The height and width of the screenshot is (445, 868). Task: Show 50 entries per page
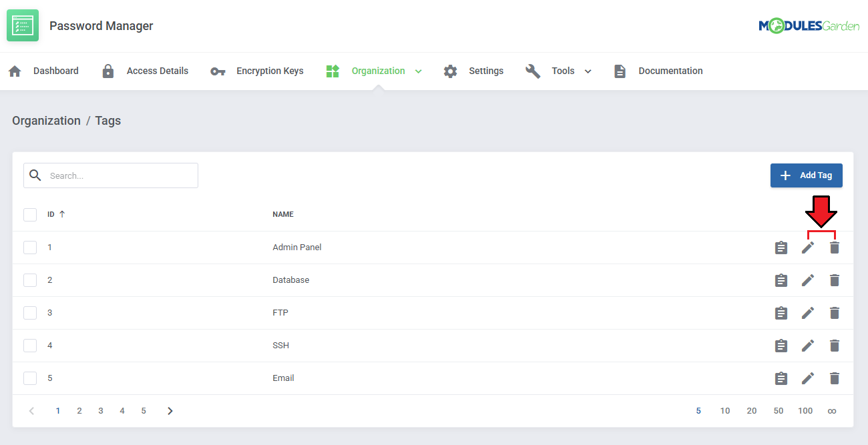(779, 411)
